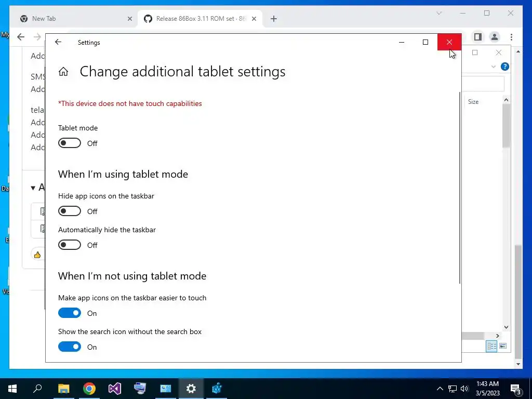Click scroll down arrow in Explorer file list

(506, 327)
